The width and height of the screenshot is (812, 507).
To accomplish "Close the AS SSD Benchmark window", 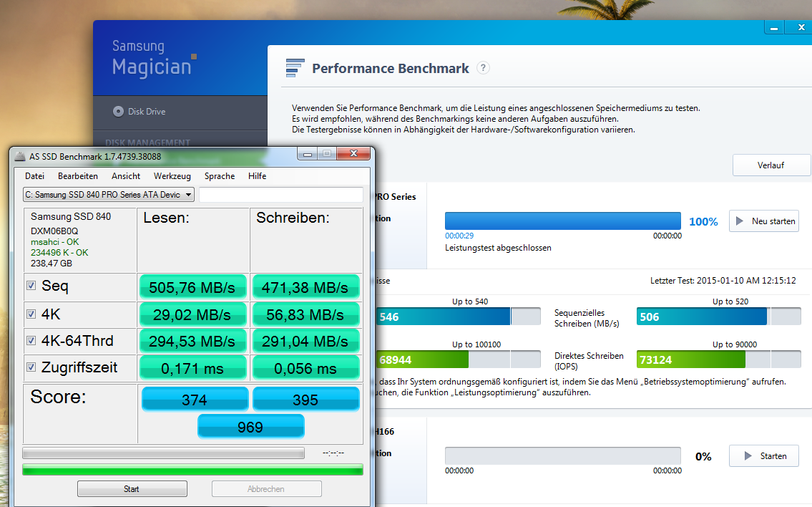I will pos(353,153).
